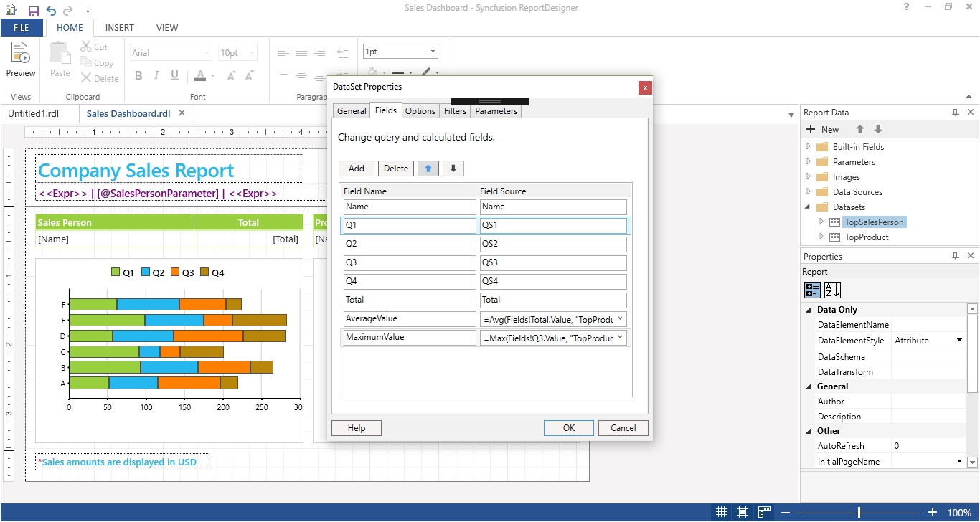Open AverageValue field source dropdown
Screen dimensions: 980x522
tap(620, 319)
